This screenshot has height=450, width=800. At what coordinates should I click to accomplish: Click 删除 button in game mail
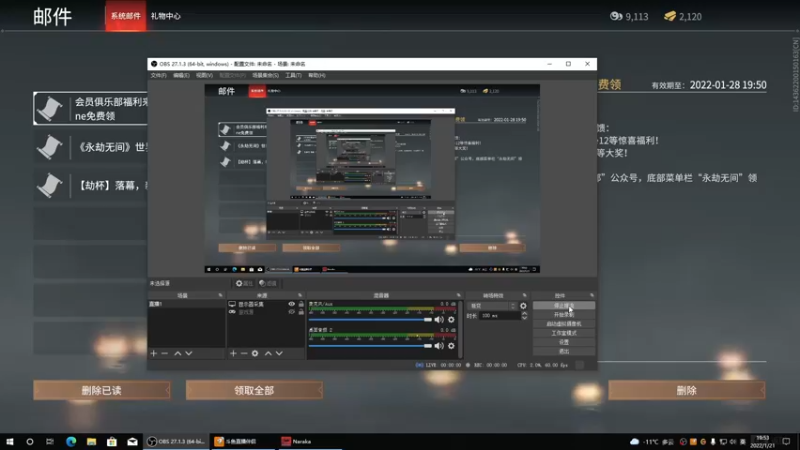(x=686, y=391)
